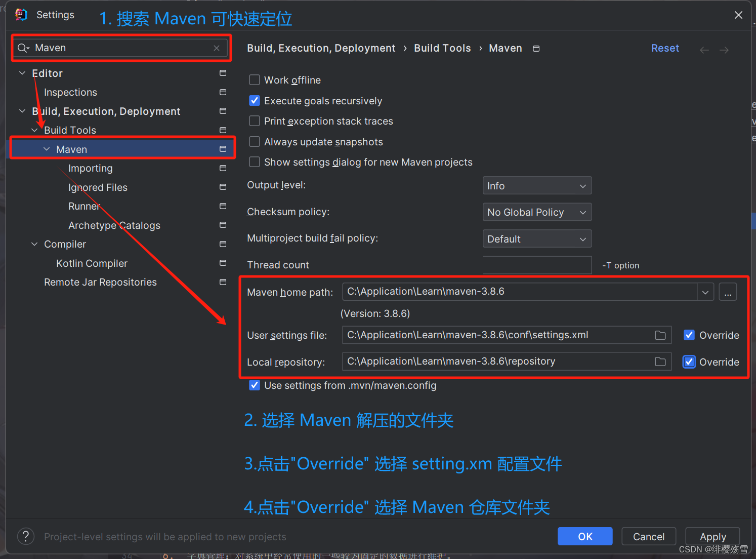
Task: Open Multiproject build fail policy dropdown
Action: pos(537,239)
